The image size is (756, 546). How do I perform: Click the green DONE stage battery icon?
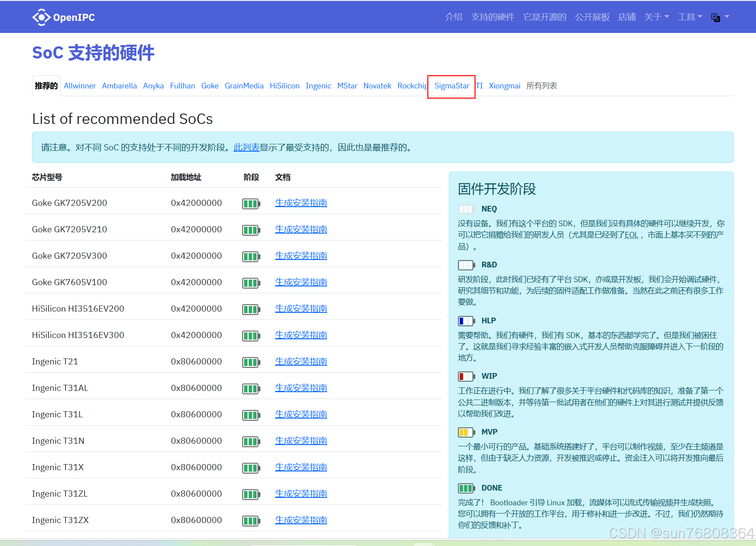click(467, 488)
